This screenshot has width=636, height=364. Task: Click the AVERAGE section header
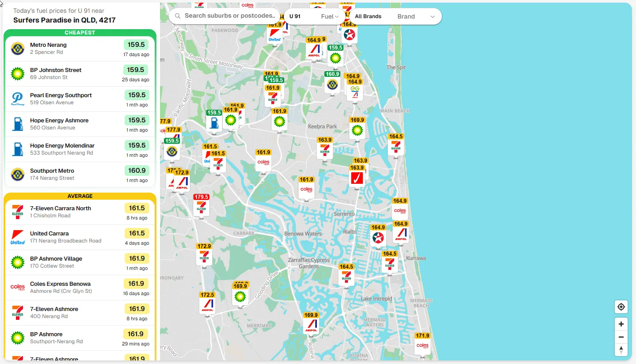pyautogui.click(x=80, y=196)
